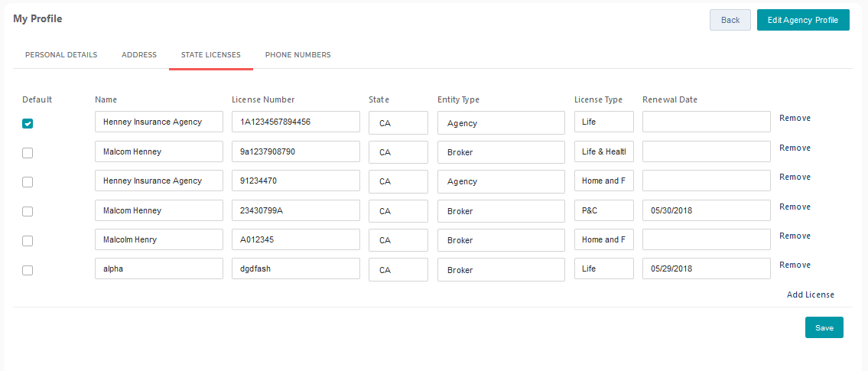The image size is (868, 371).
Task: Open Entity Type for license 91234470
Action: pyautogui.click(x=502, y=181)
